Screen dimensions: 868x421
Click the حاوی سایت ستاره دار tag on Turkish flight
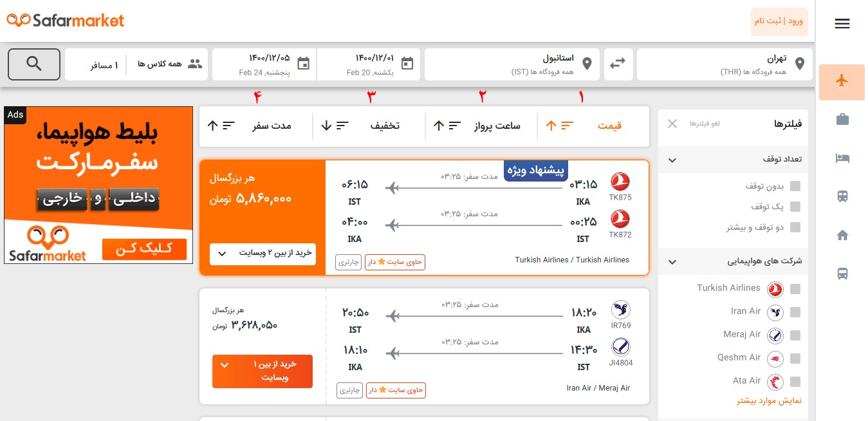point(396,262)
